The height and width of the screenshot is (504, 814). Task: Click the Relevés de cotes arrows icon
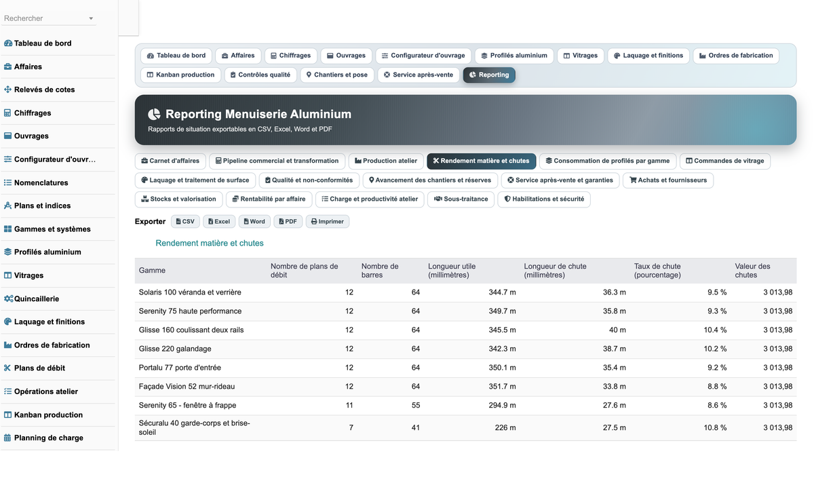[8, 90]
